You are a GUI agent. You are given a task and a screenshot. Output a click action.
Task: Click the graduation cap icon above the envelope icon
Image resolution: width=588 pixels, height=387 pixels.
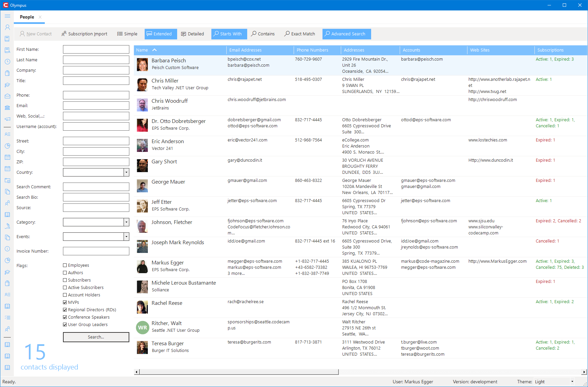click(x=7, y=85)
